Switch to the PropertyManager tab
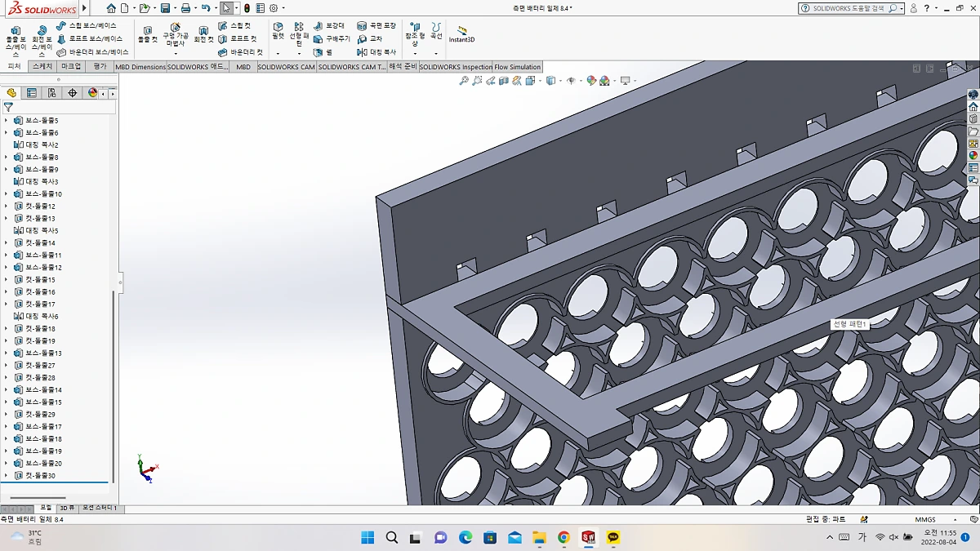Image resolution: width=980 pixels, height=551 pixels. click(x=32, y=93)
